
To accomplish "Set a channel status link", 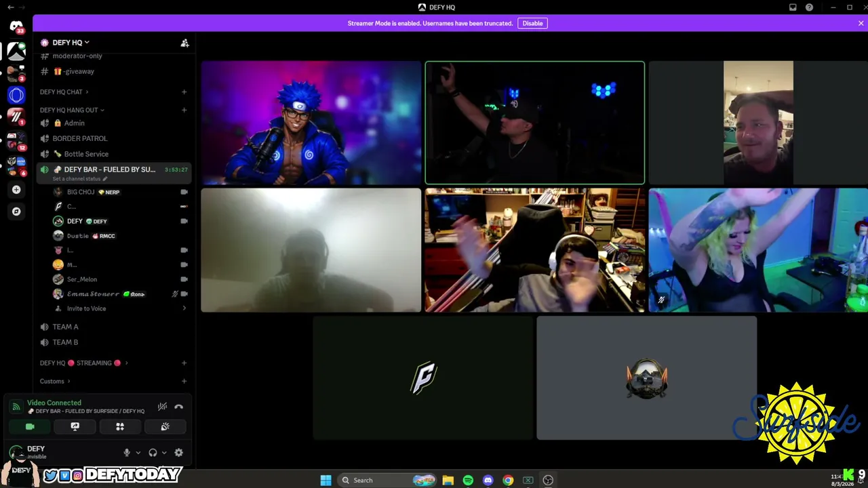I will point(80,179).
